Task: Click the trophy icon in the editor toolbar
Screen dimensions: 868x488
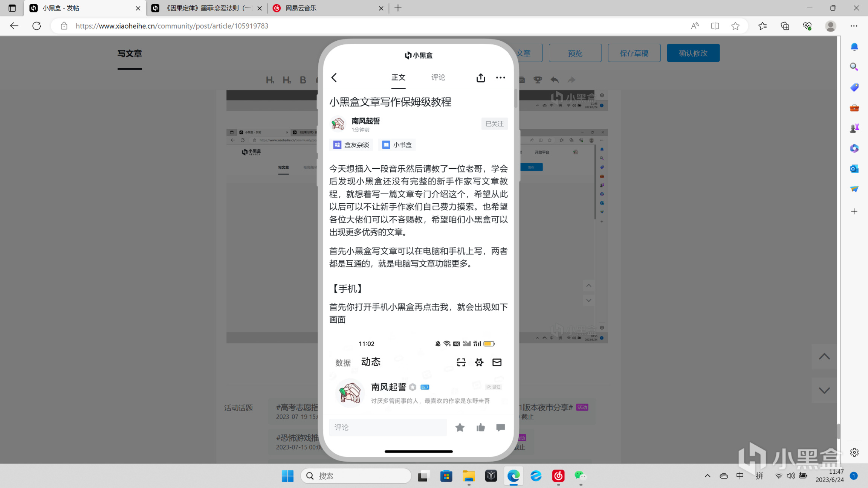Action: point(538,80)
